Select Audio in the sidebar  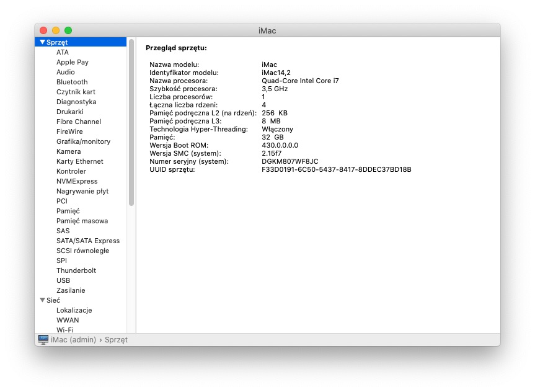(66, 72)
